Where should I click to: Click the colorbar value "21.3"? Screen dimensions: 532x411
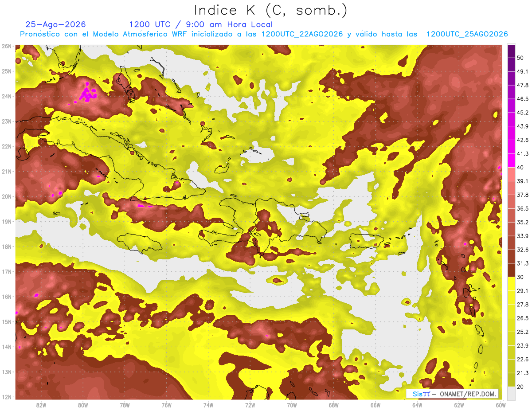point(522,373)
